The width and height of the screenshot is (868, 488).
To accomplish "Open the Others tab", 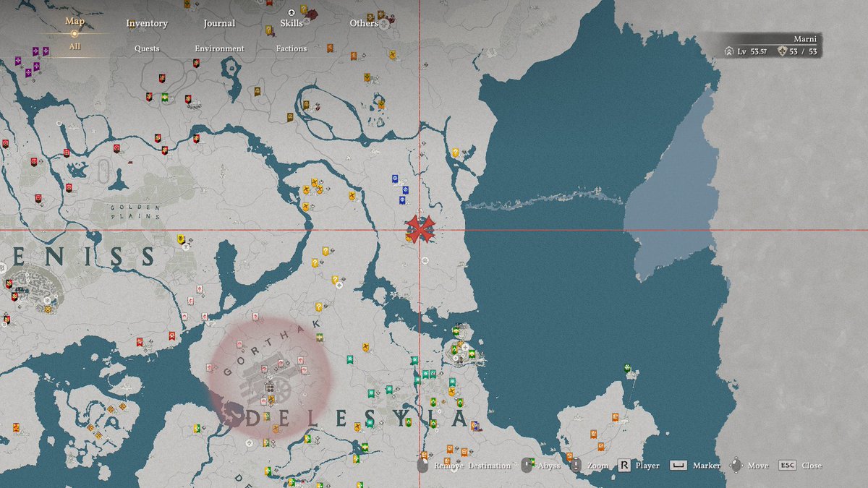I will click(x=364, y=23).
